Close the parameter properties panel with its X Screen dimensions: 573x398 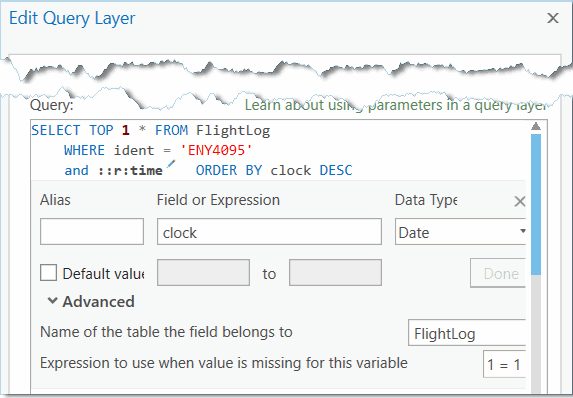[520, 201]
